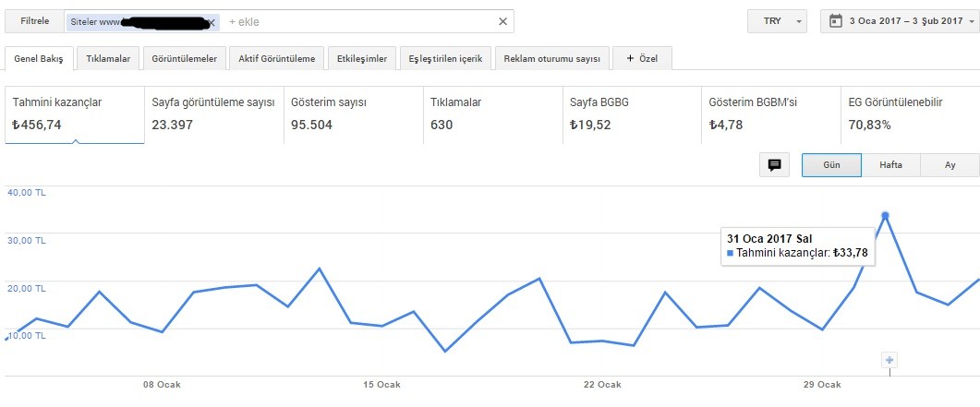
Task: Click the plus annotation marker on chart axis
Action: pyautogui.click(x=890, y=360)
